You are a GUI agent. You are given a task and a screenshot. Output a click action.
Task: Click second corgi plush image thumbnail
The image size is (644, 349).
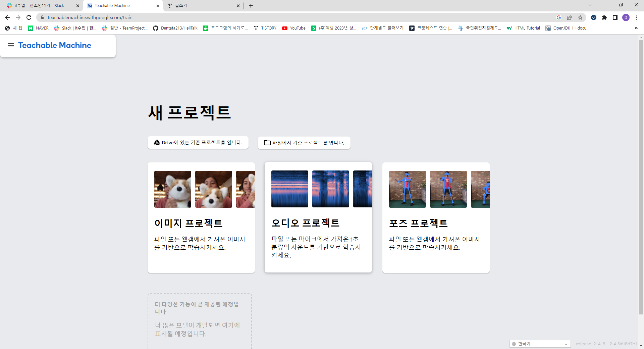click(214, 189)
